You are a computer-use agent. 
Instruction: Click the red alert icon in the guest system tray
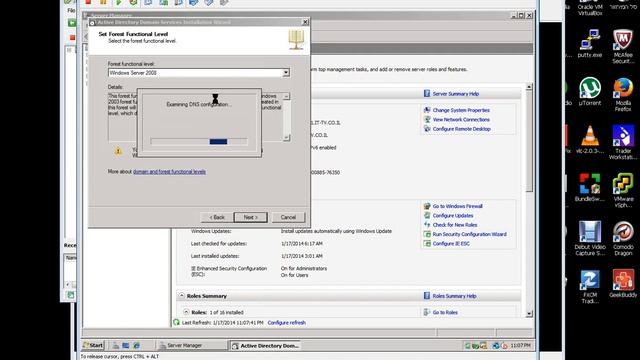(x=504, y=346)
